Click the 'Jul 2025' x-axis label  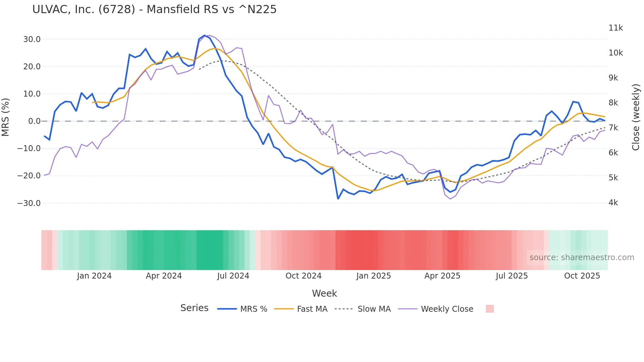click(512, 276)
